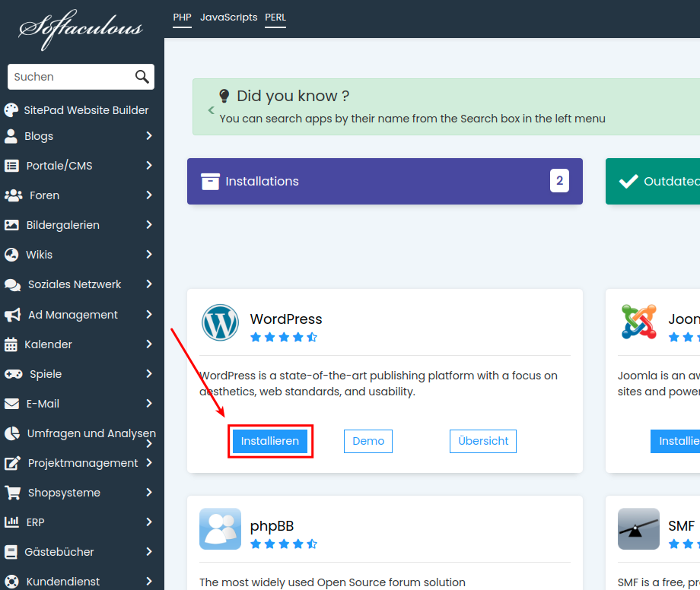
Task: Click the phpBB star rating
Action: 284,544
